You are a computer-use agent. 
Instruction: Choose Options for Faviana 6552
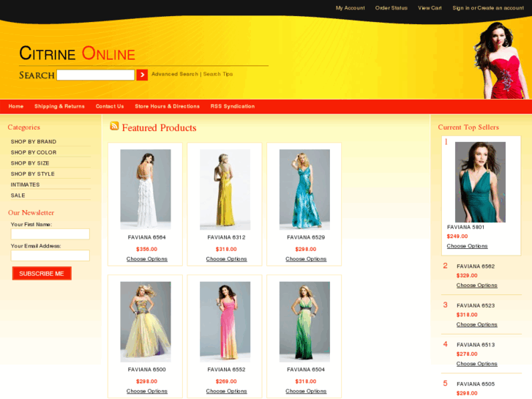pyautogui.click(x=226, y=391)
